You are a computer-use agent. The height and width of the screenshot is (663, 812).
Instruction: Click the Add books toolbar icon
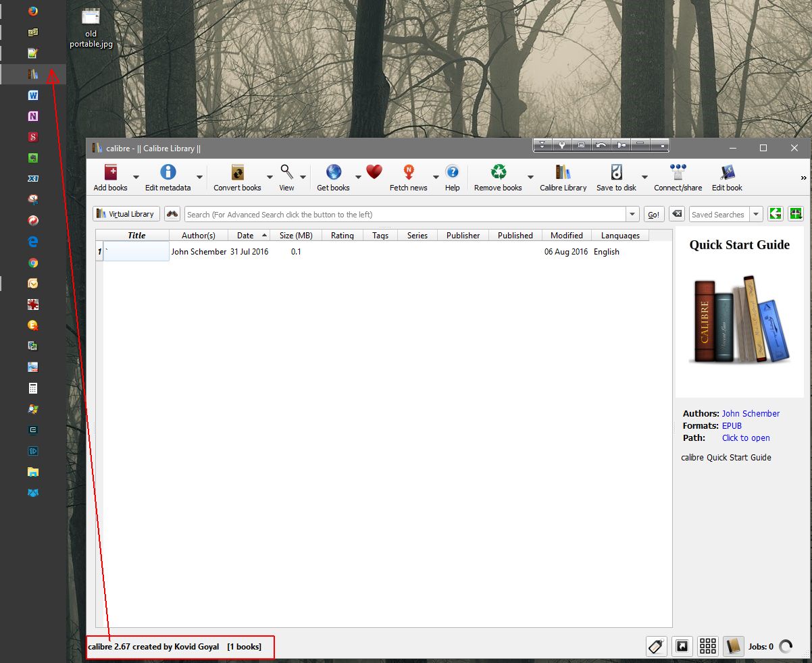(x=110, y=173)
